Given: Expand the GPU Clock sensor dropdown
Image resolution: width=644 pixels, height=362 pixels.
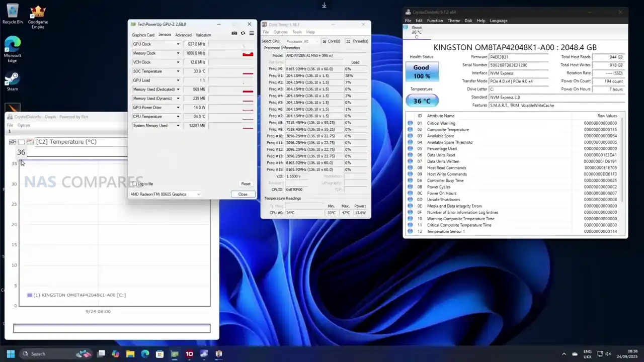Looking at the screenshot, I should pos(178,44).
